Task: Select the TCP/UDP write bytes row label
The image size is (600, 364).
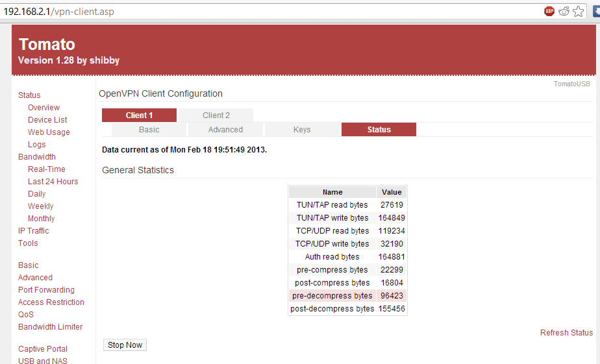Action: [332, 244]
